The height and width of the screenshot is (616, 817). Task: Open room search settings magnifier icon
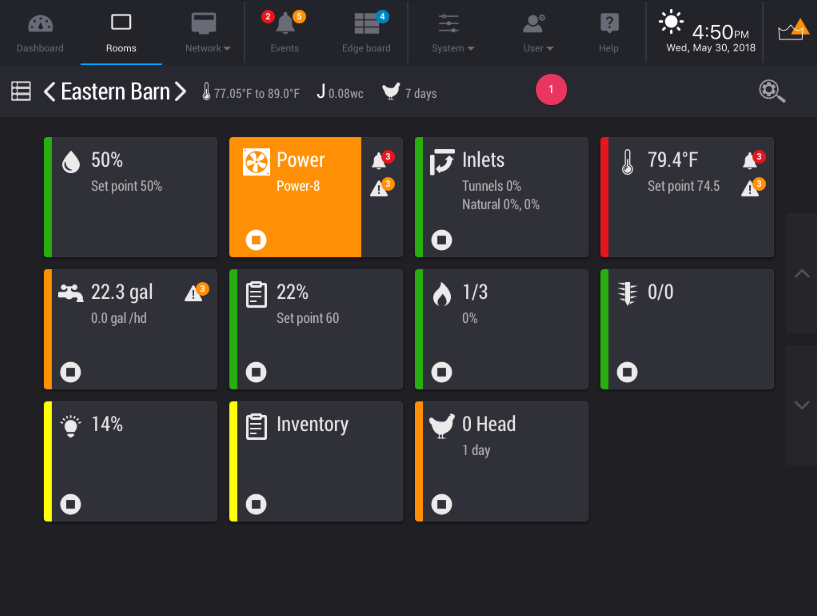772,91
